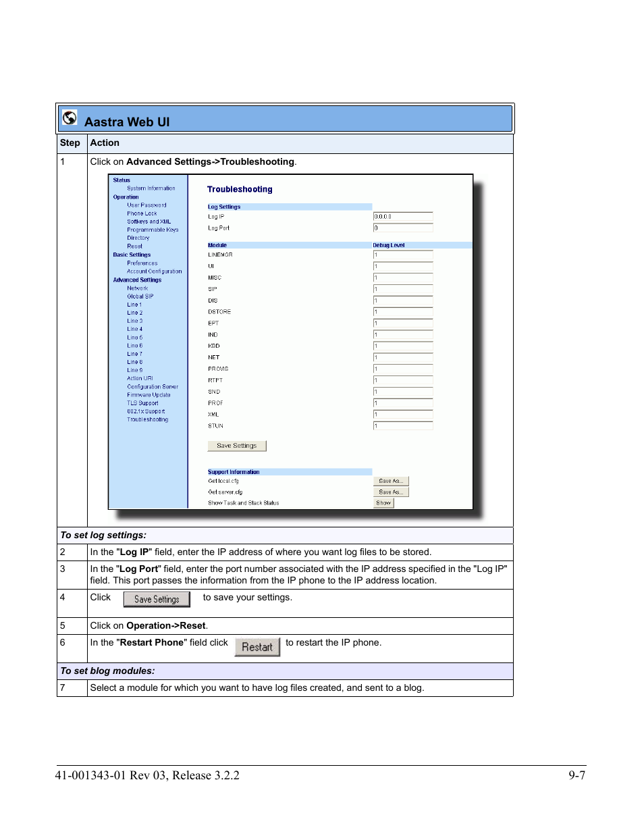This screenshot has width=644, height=834.
Task: Select Line 1 in sidebar
Action: 134,305
